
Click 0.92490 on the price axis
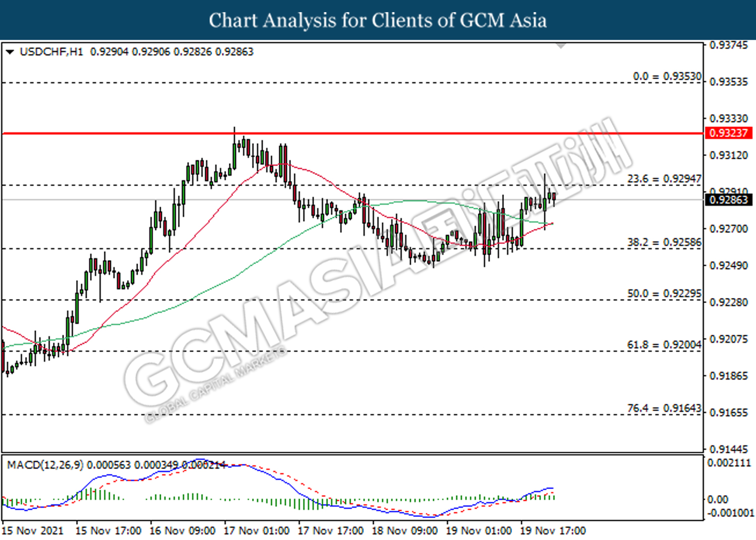(x=729, y=266)
